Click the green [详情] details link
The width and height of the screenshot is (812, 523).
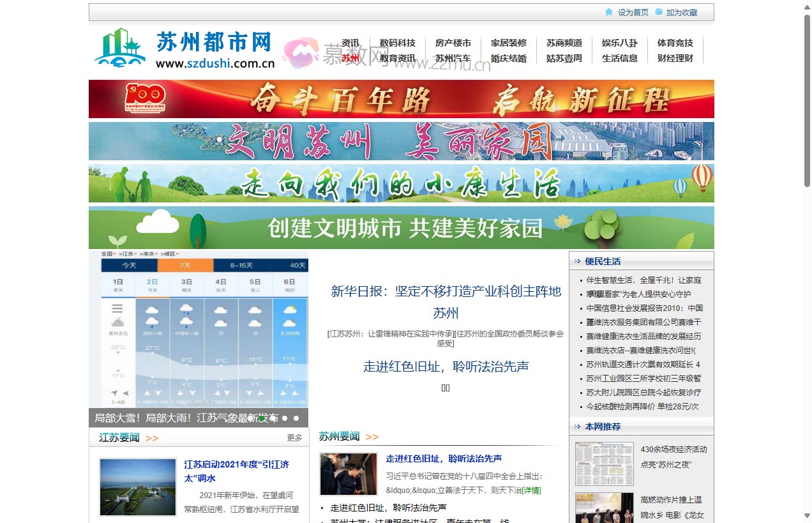(x=531, y=490)
